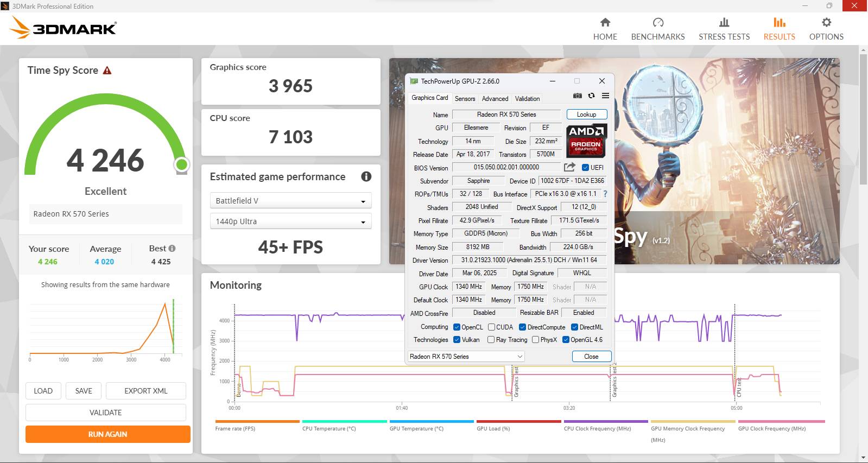The height and width of the screenshot is (463, 868).
Task: Toggle the PhysX checkbox
Action: coord(535,340)
